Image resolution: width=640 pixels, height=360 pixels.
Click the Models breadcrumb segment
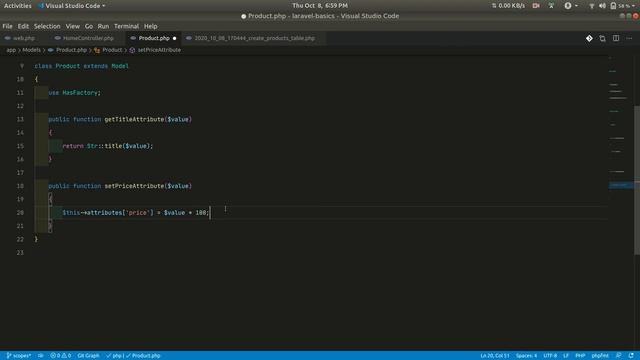tap(31, 50)
